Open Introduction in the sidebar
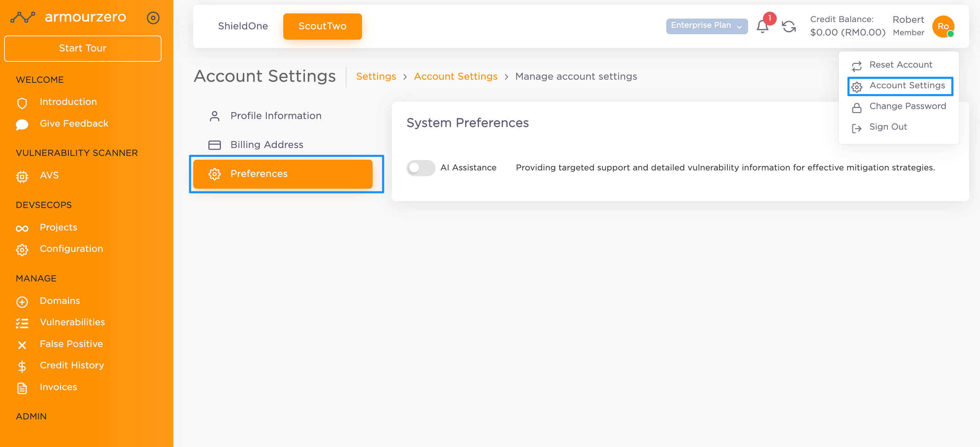Screen dimensions: 980x447 68,102
